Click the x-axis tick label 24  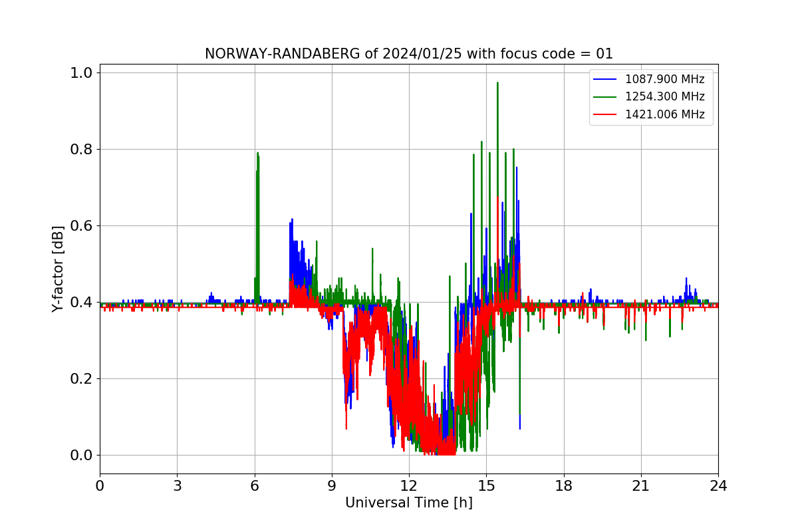(718, 485)
